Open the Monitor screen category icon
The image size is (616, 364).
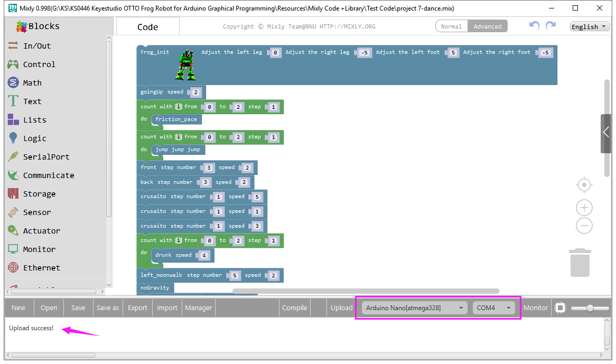(13, 249)
